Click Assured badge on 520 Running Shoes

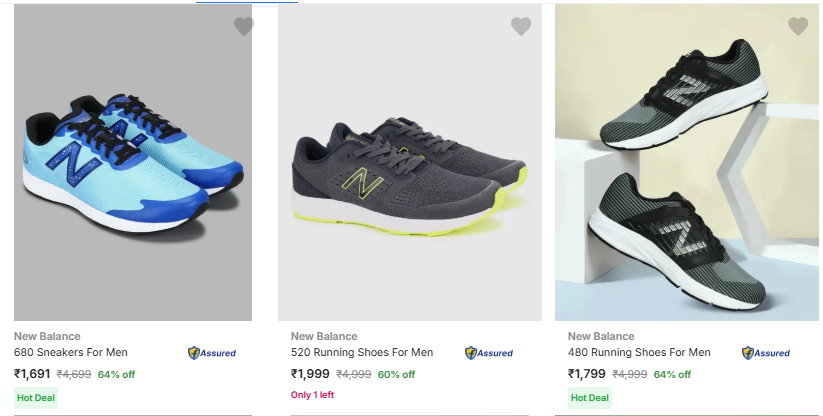(489, 353)
